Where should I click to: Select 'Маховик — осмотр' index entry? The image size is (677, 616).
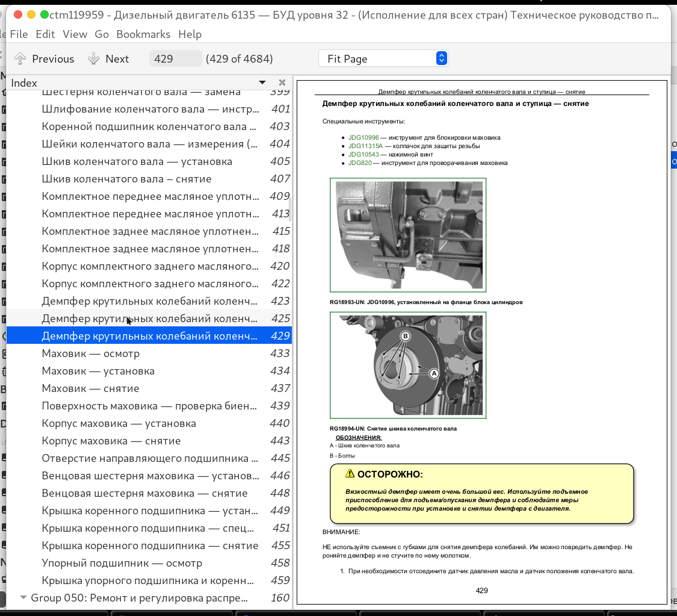click(x=90, y=353)
